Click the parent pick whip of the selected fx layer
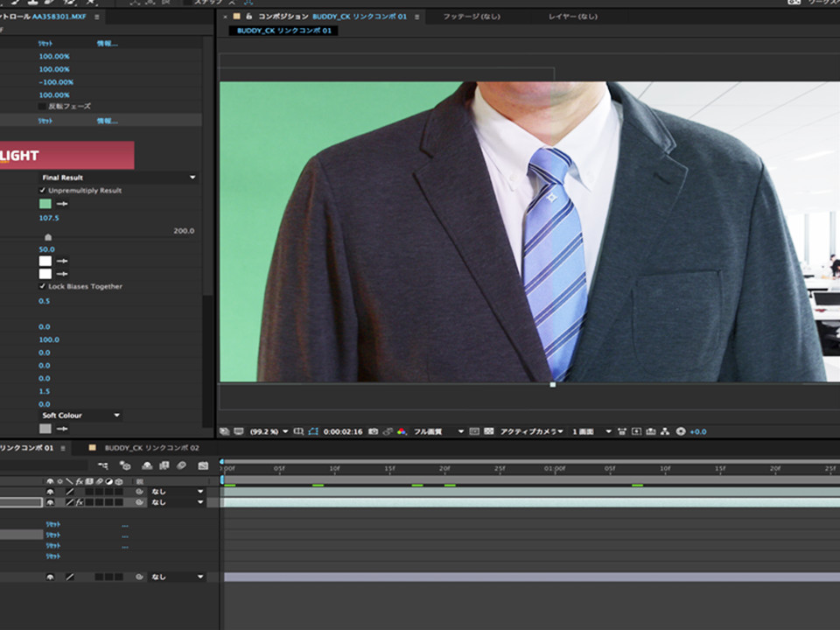840x630 pixels. coord(139,502)
